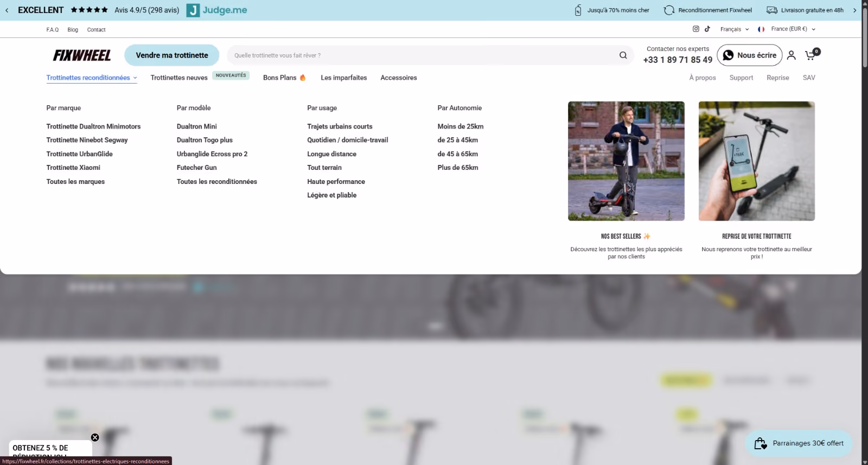The width and height of the screenshot is (868, 465).
Task: Click Vendre ma trottinette button
Action: (x=171, y=55)
